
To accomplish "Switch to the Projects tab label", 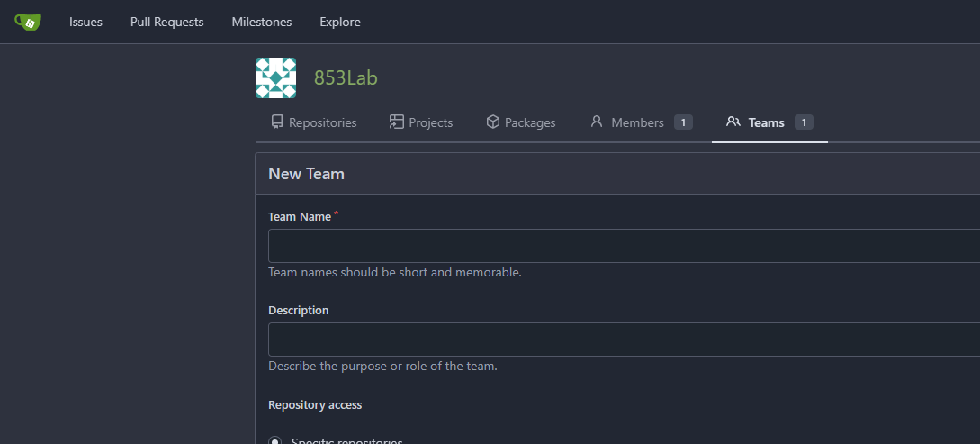I will pyautogui.click(x=430, y=122).
